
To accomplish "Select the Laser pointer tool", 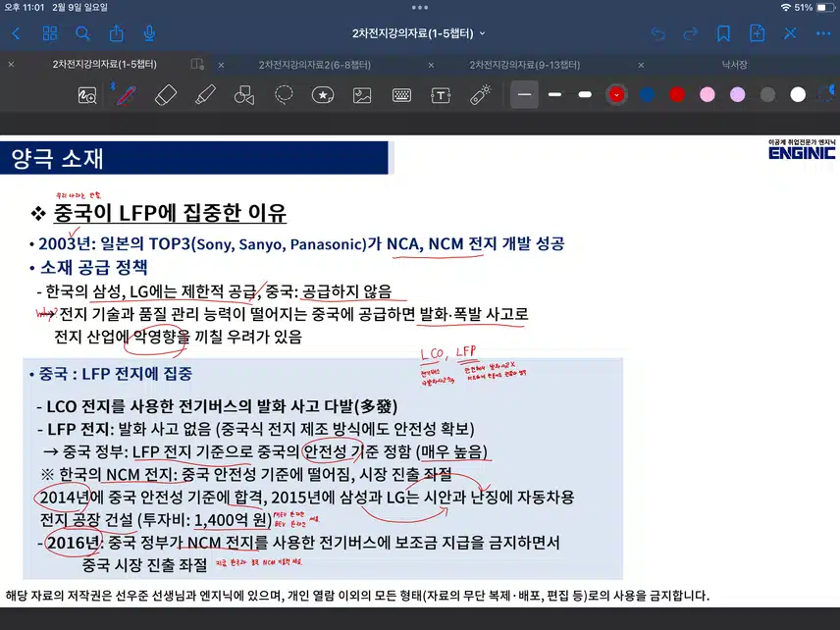I will tap(481, 95).
